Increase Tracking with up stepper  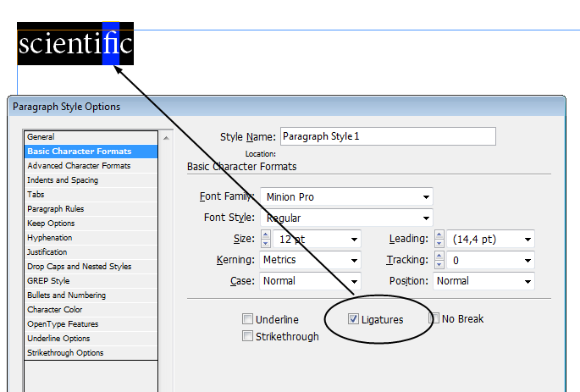pos(439,256)
